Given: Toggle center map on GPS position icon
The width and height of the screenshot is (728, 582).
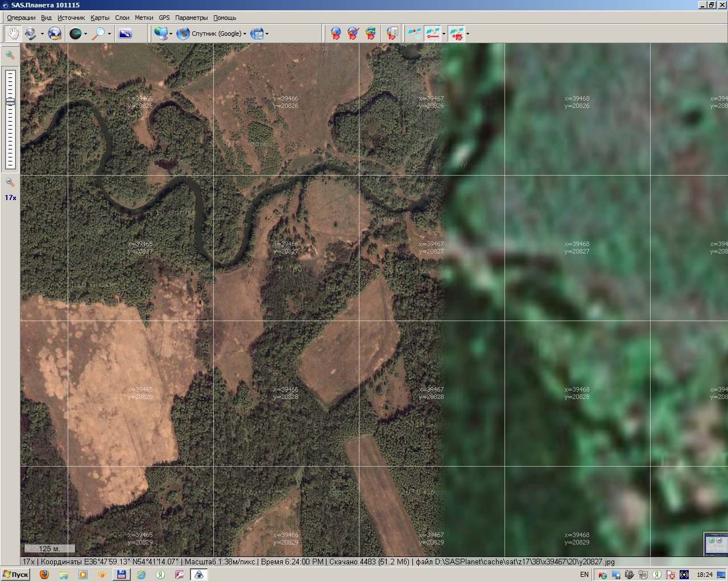Looking at the screenshot, I should point(457,34).
